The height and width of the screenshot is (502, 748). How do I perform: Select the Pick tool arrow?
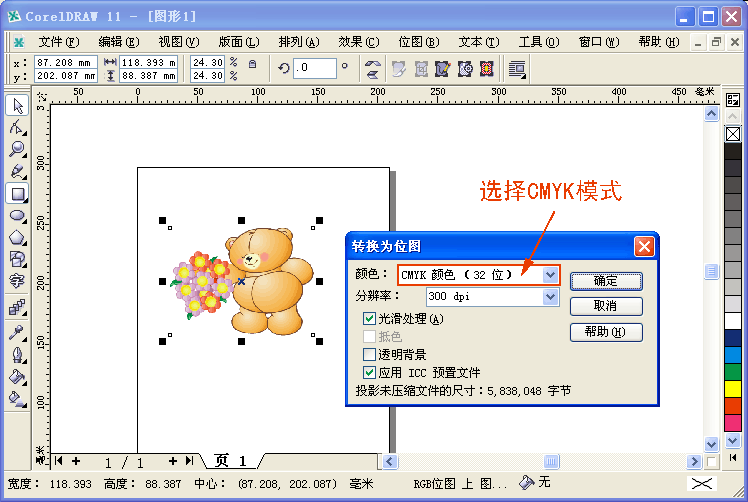[17, 105]
